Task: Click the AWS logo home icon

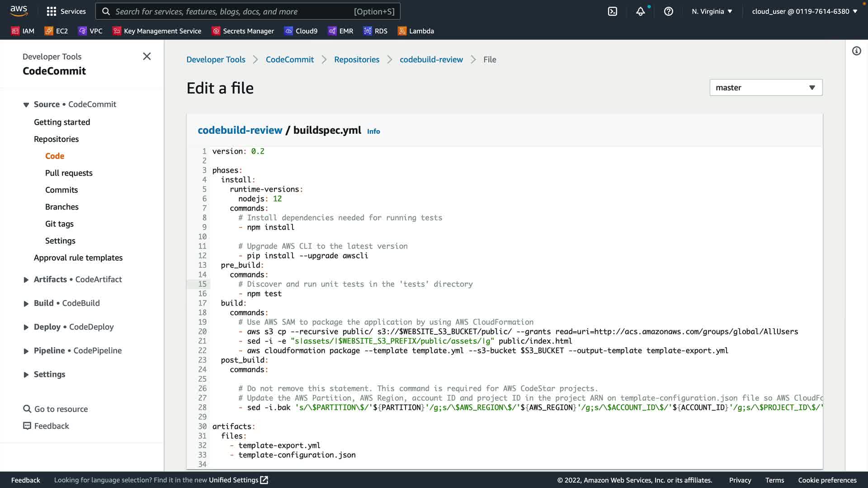Action: coord(19,10)
